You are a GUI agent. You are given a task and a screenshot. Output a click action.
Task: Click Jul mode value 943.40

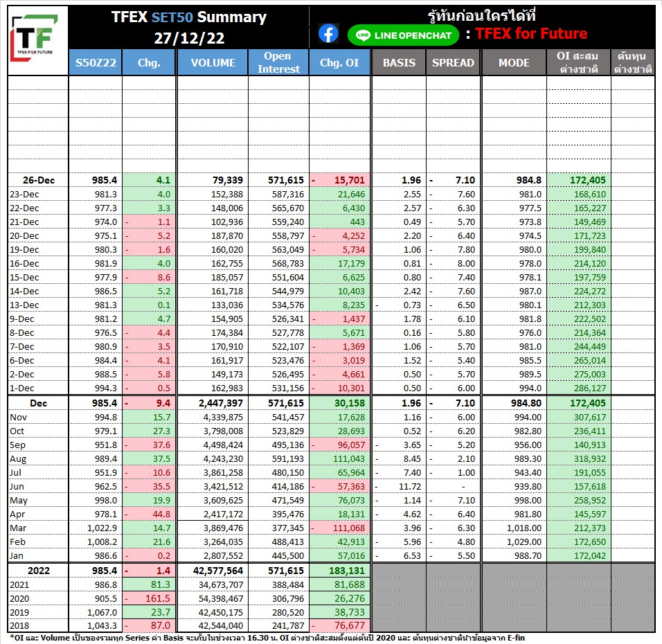pos(528,473)
